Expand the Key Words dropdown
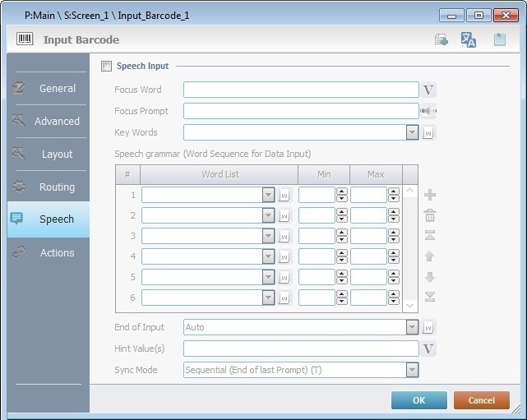The width and height of the screenshot is (527, 420). [x=412, y=132]
